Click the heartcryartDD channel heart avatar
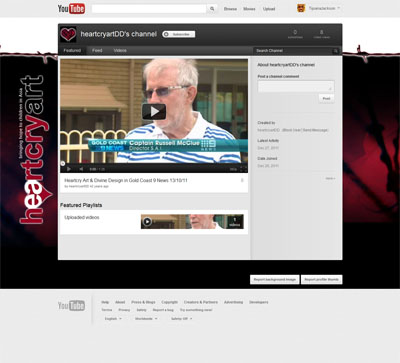The width and height of the screenshot is (400, 363). point(68,34)
